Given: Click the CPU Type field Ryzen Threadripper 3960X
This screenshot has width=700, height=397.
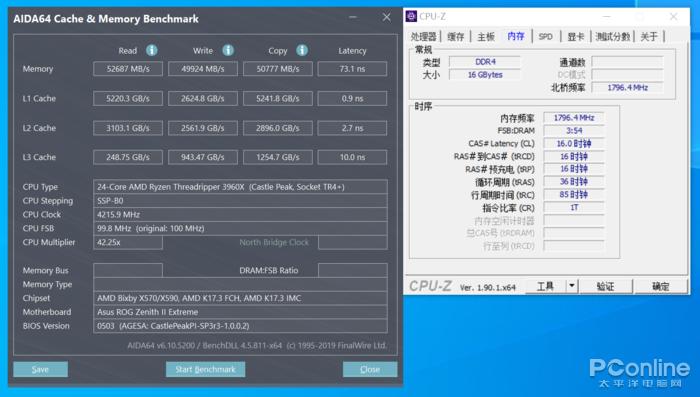Looking at the screenshot, I should pos(240,187).
